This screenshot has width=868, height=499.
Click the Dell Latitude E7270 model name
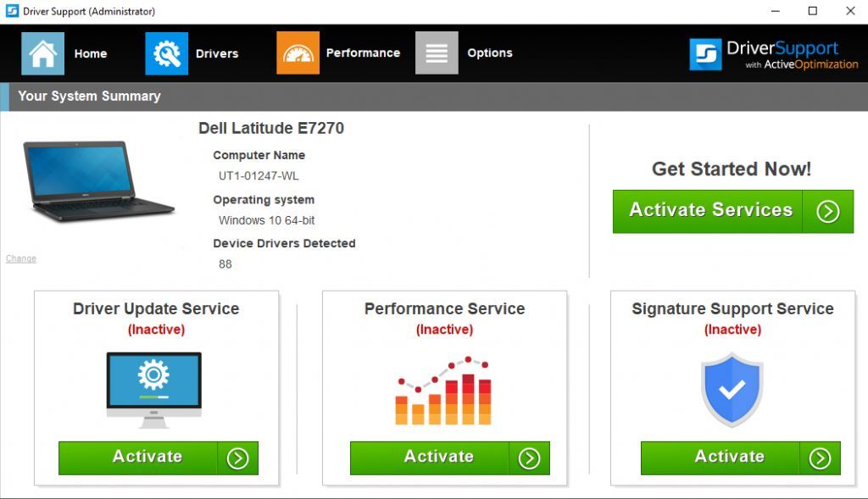271,128
